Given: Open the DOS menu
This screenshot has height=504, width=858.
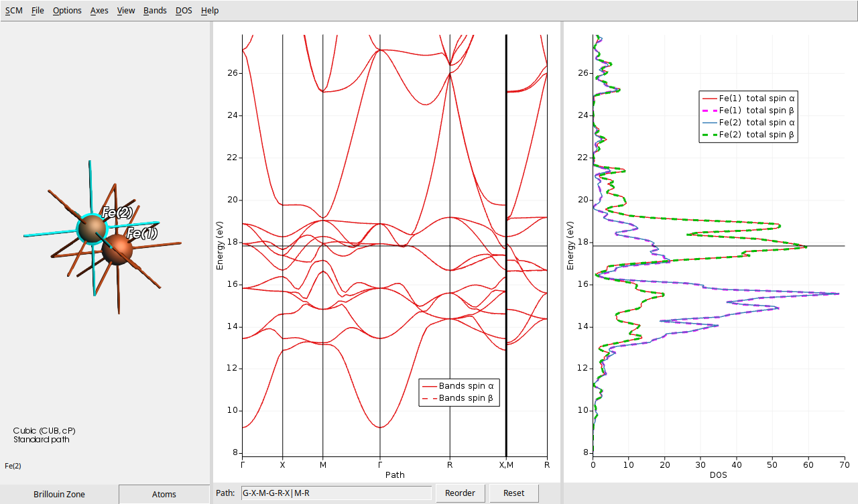Looking at the screenshot, I should pyautogui.click(x=184, y=11).
